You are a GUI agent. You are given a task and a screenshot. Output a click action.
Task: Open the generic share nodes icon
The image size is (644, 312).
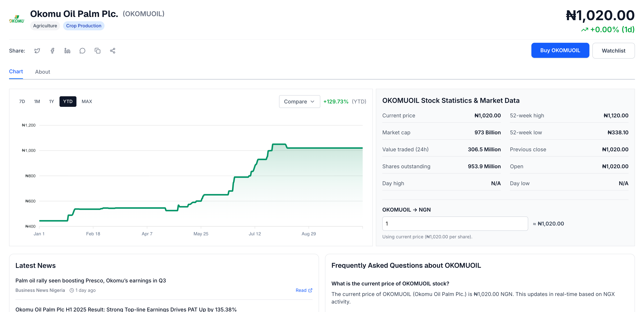112,51
